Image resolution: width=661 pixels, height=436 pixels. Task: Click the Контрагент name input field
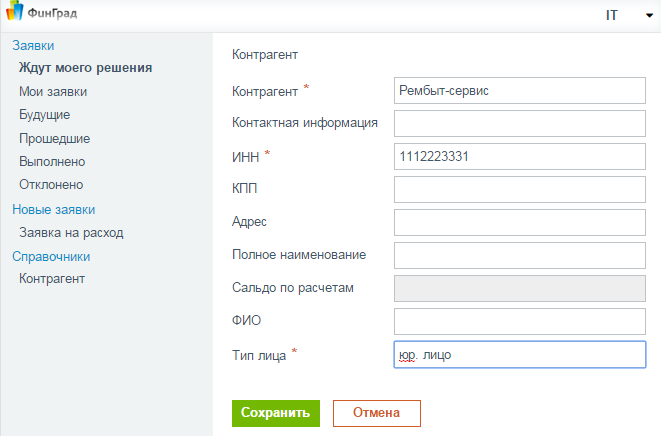[520, 90]
